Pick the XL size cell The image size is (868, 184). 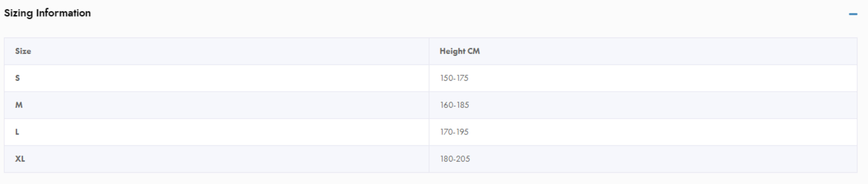tap(20, 159)
